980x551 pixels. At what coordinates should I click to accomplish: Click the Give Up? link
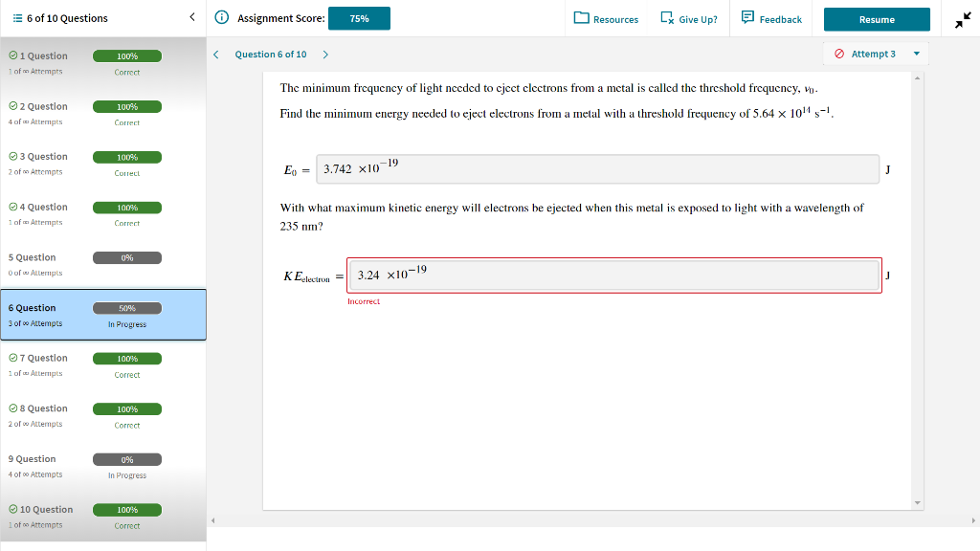700,18
